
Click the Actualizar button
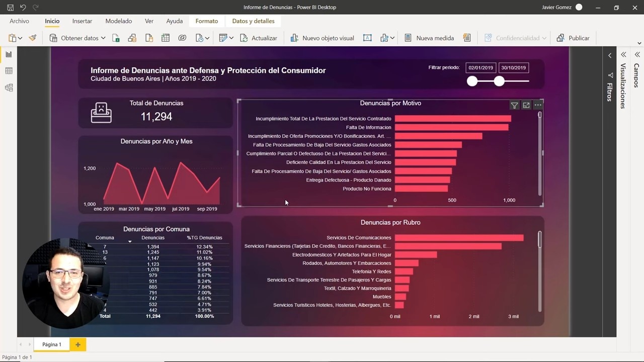tap(259, 38)
